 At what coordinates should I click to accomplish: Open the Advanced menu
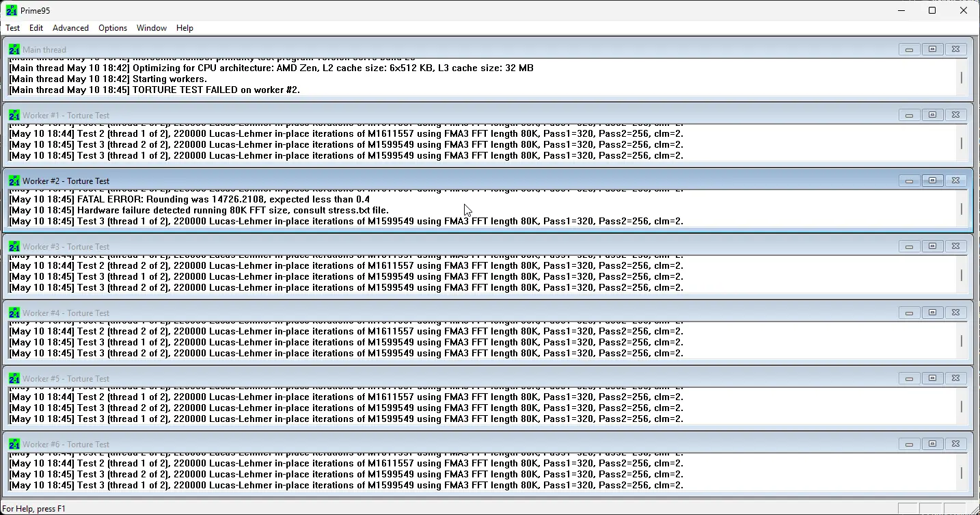70,28
